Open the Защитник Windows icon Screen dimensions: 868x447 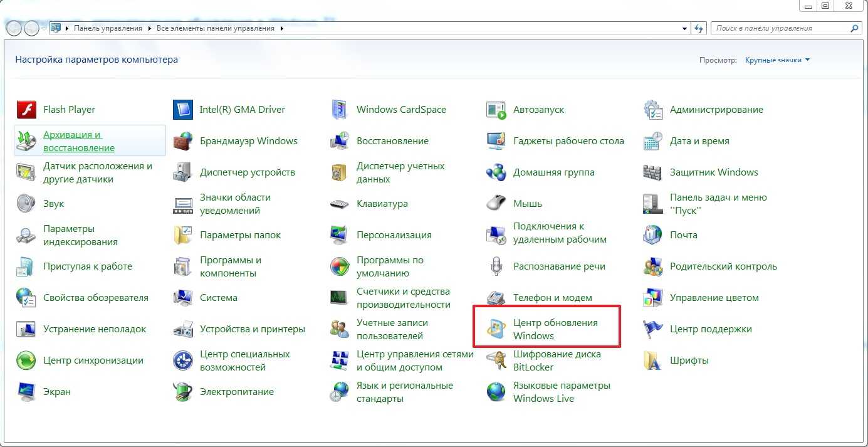[652, 172]
